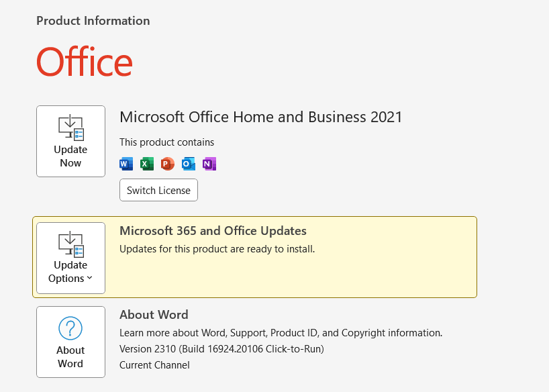Click the OneNote app icon
This screenshot has height=392, width=549.
click(x=209, y=164)
